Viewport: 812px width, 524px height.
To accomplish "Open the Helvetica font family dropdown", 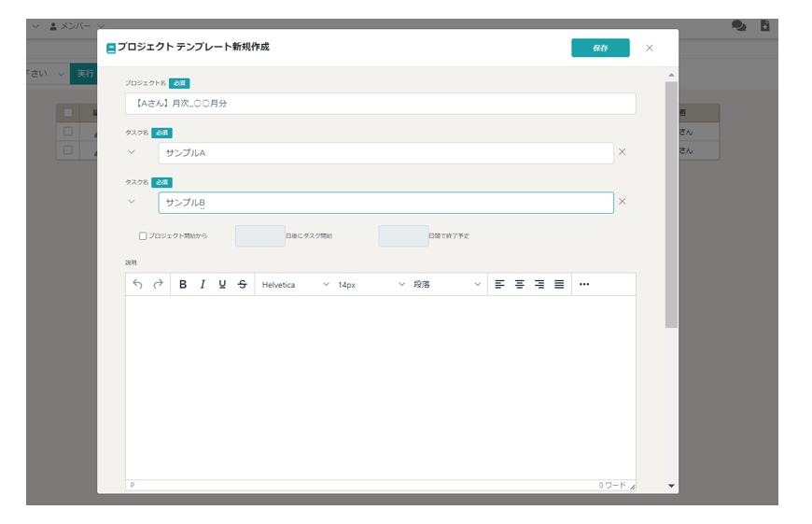I will [x=295, y=285].
